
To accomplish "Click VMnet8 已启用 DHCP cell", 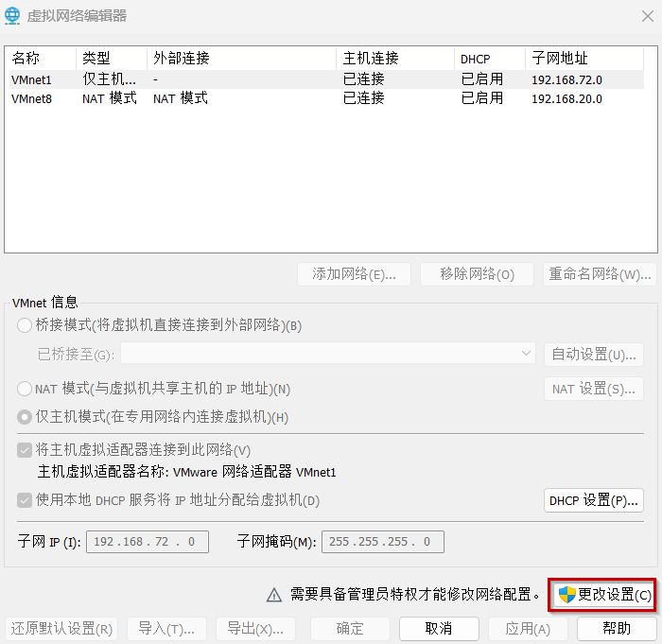I will pos(481,98).
